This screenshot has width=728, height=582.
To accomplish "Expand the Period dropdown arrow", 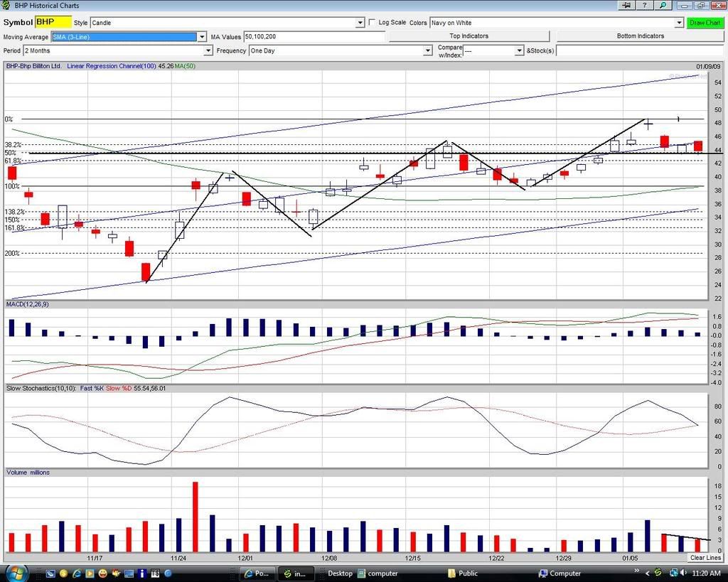I will click(208, 50).
